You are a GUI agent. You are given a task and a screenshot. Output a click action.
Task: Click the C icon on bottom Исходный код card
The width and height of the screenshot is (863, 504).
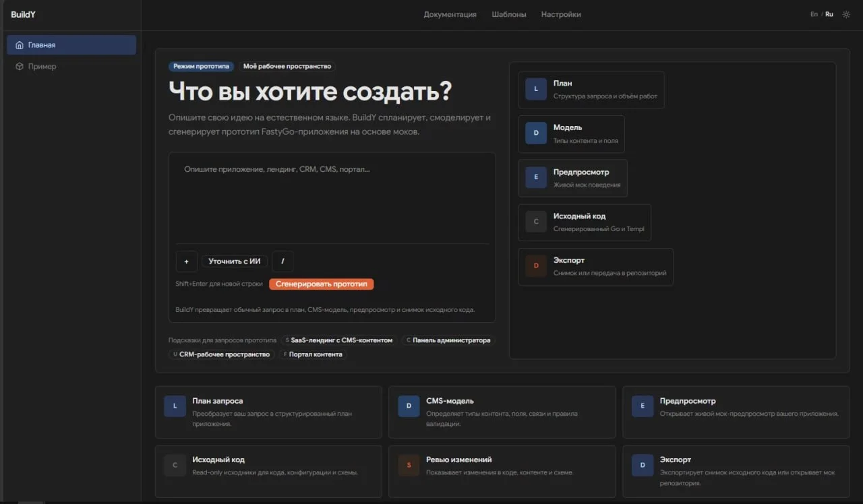tap(175, 466)
